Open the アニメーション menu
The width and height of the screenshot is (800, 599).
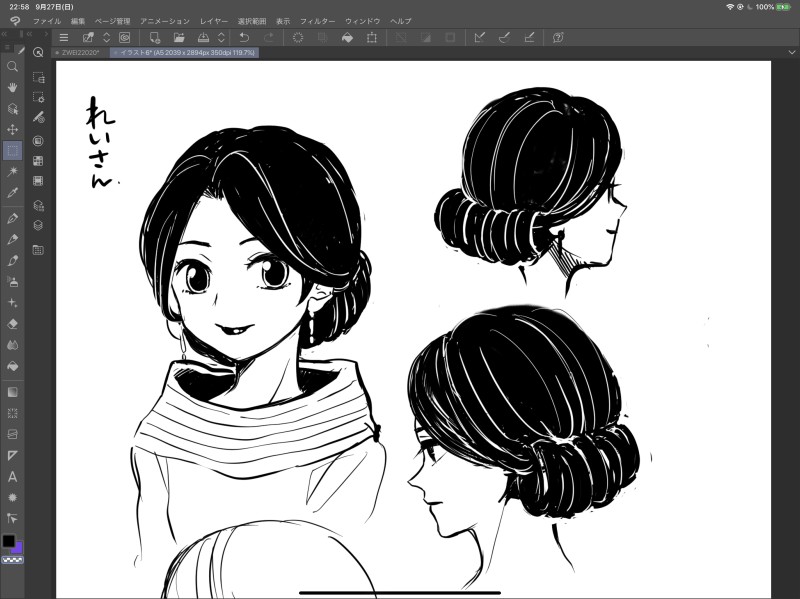click(x=165, y=21)
